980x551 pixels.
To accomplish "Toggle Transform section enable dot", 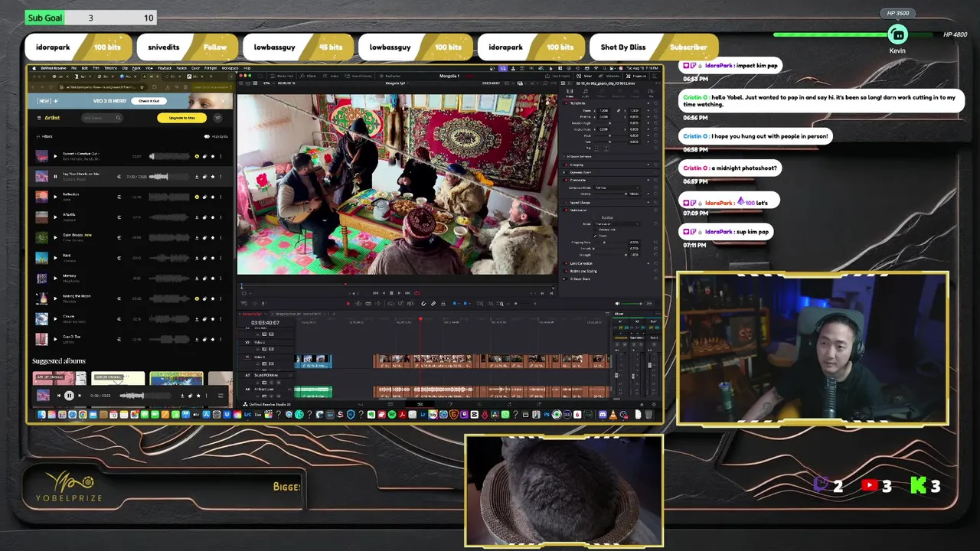I will pyautogui.click(x=566, y=103).
